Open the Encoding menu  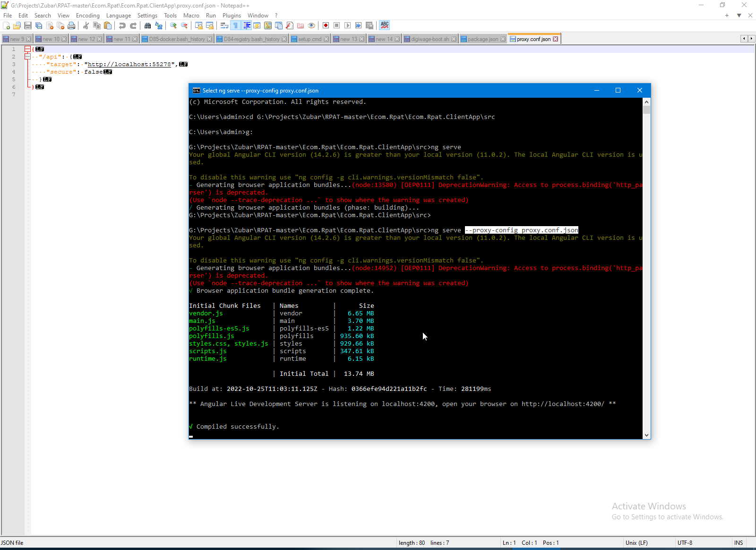click(x=88, y=16)
